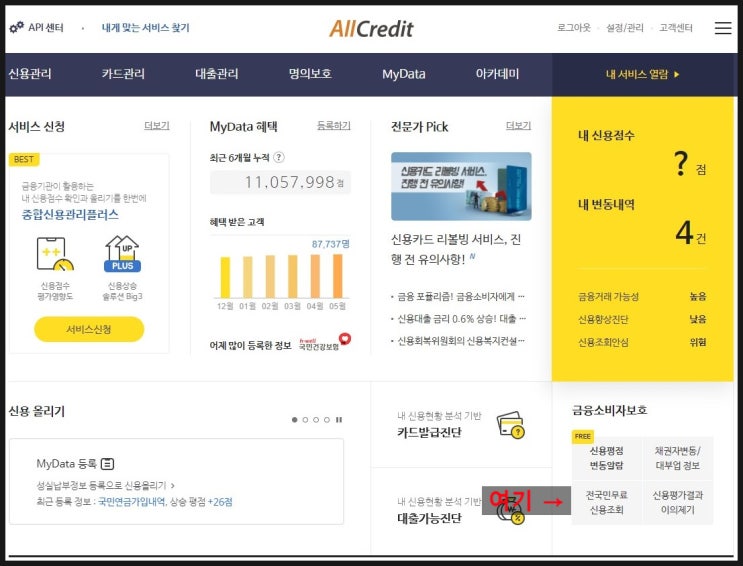Click 대출가능진단 text

(x=429, y=518)
